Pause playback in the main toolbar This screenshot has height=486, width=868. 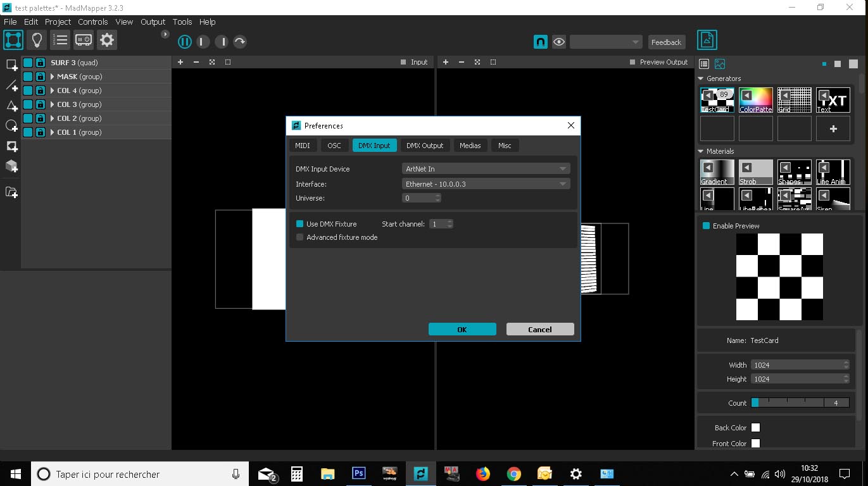(184, 42)
